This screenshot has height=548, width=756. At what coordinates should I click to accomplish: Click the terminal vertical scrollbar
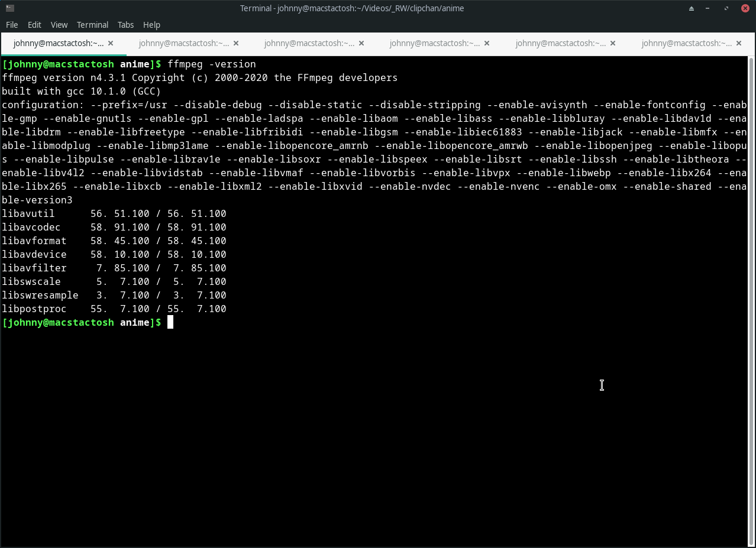click(751, 300)
